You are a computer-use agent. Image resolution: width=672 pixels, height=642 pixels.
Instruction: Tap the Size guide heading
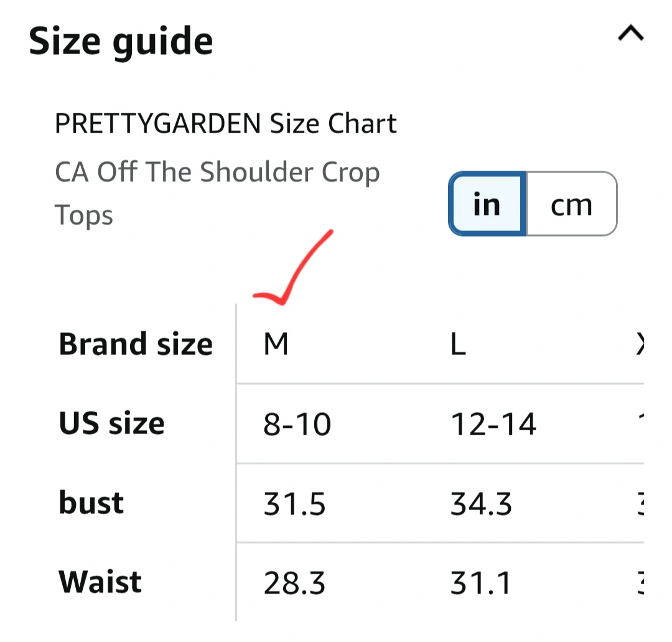(x=121, y=42)
